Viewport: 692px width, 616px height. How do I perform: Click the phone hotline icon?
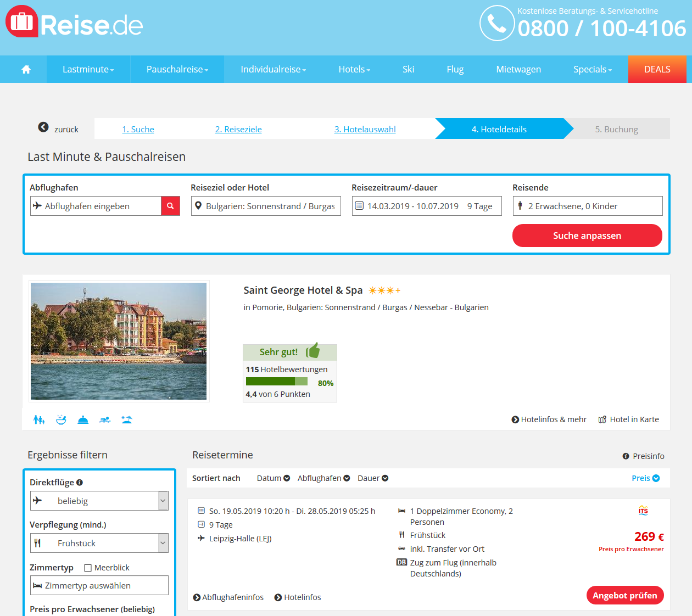pos(497,23)
